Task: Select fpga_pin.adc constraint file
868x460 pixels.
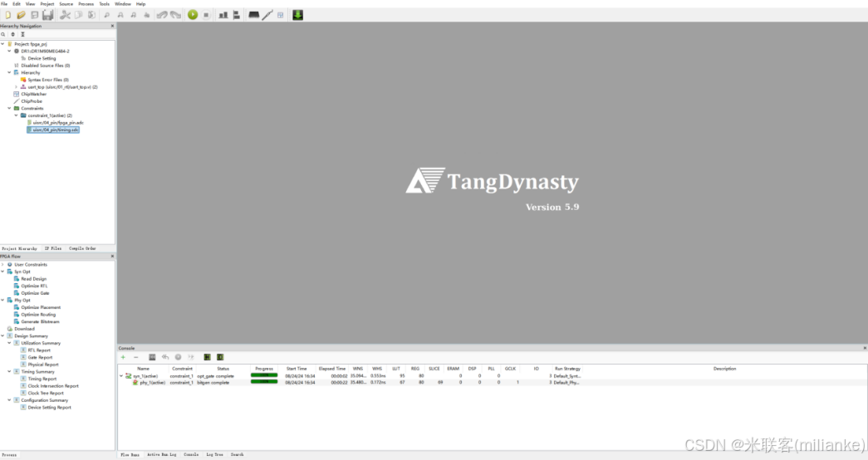Action: [58, 123]
